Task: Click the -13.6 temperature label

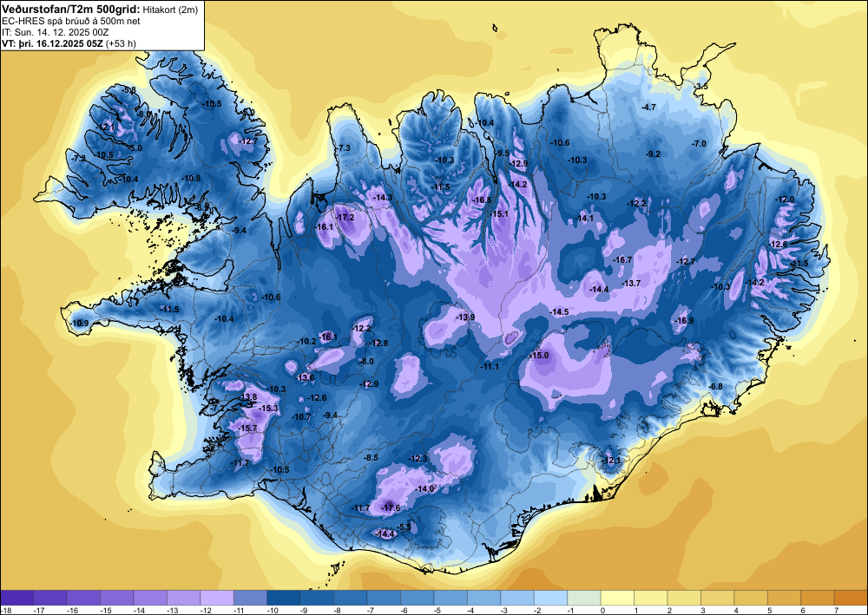Action: [306, 377]
